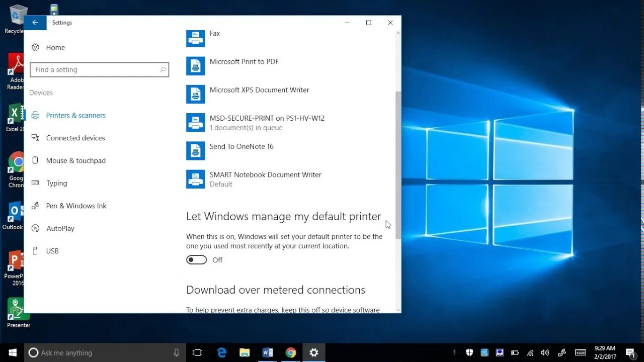Click the battery tray icon
This screenshot has width=644, height=362.
515,352
